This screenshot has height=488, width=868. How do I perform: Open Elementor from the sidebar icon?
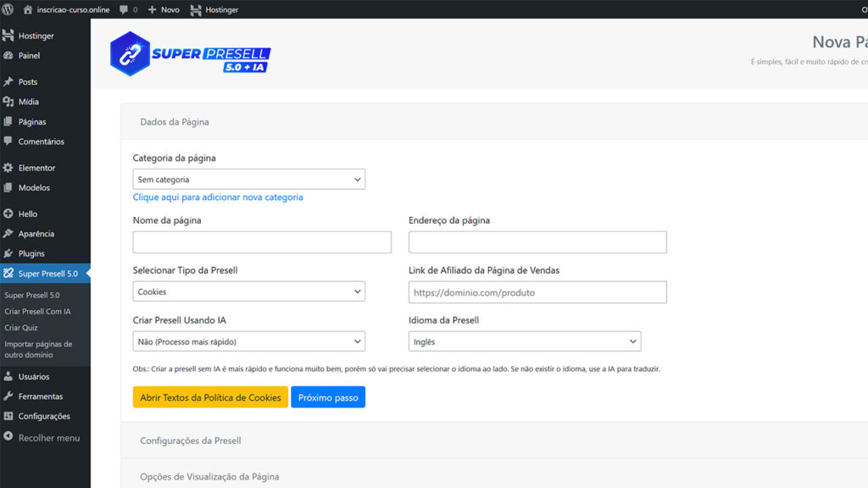click(x=8, y=168)
